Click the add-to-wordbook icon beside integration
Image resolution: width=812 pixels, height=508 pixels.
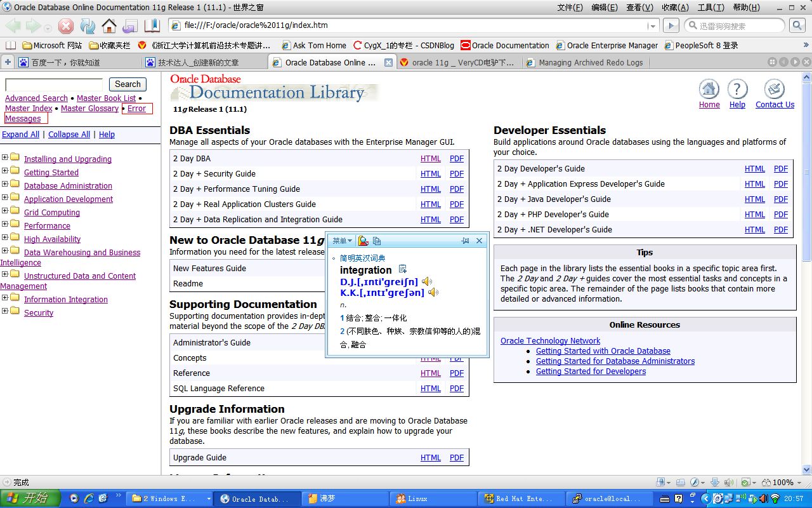click(x=402, y=269)
